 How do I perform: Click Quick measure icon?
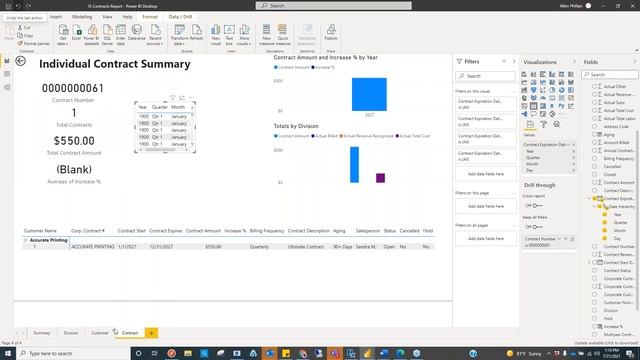pos(282,30)
